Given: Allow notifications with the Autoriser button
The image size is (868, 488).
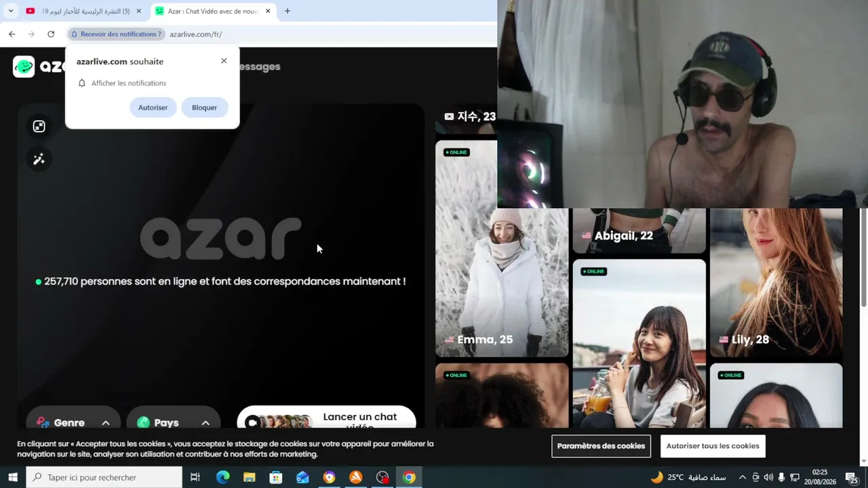Looking at the screenshot, I should (x=153, y=107).
